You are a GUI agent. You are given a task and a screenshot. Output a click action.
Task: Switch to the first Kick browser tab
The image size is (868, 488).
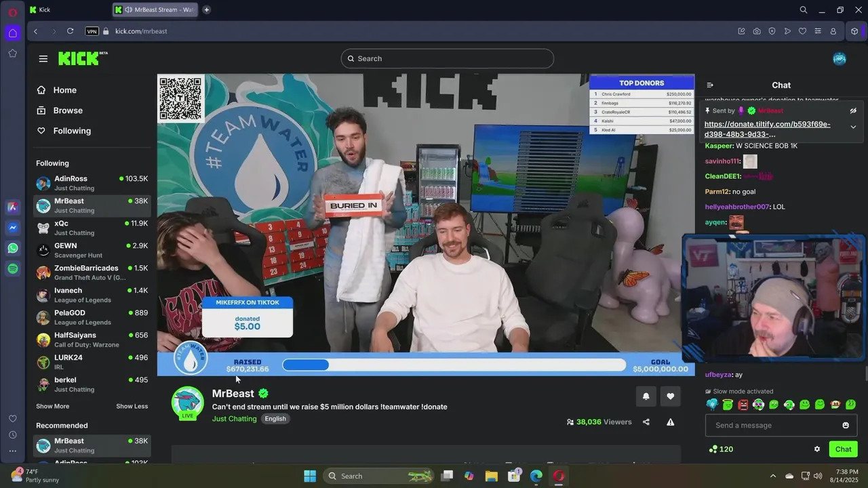coord(68,9)
